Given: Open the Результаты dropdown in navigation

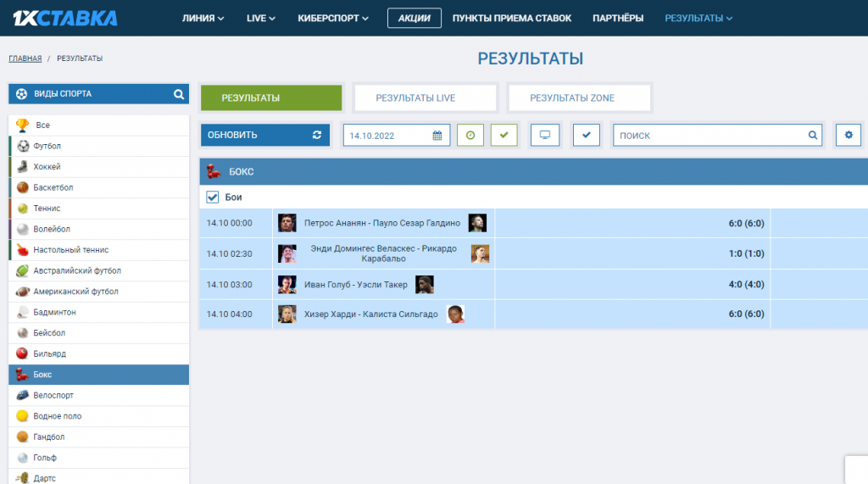Looking at the screenshot, I should click(698, 18).
